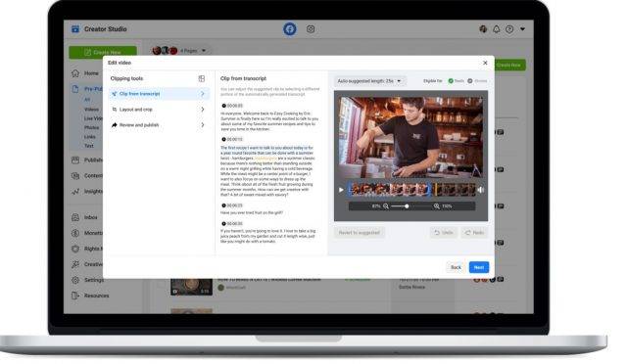Click the Revert to suggested button

click(360, 233)
